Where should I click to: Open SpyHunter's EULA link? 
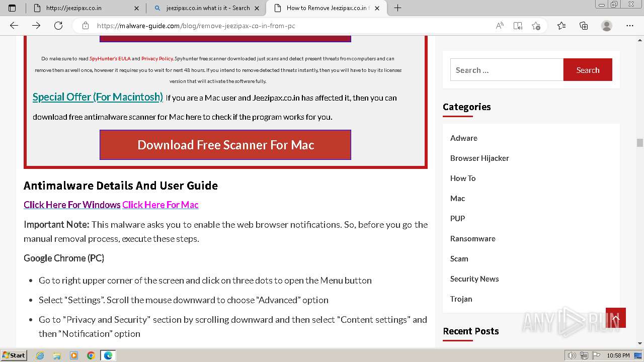[110, 59]
